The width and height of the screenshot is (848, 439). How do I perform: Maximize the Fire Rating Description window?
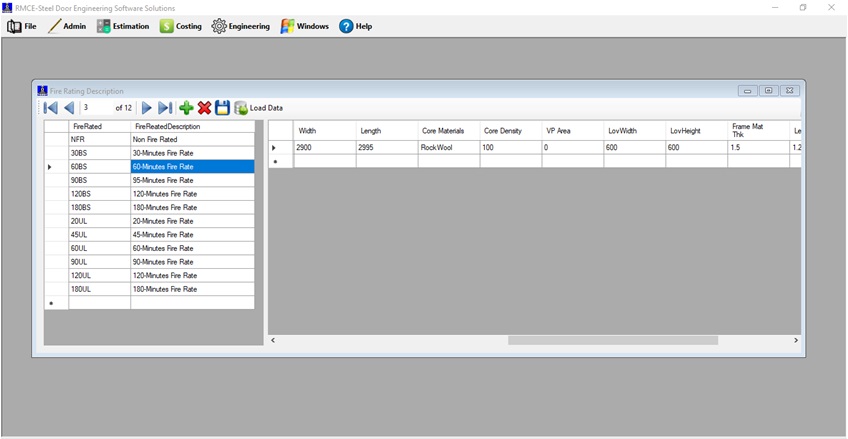(768, 91)
